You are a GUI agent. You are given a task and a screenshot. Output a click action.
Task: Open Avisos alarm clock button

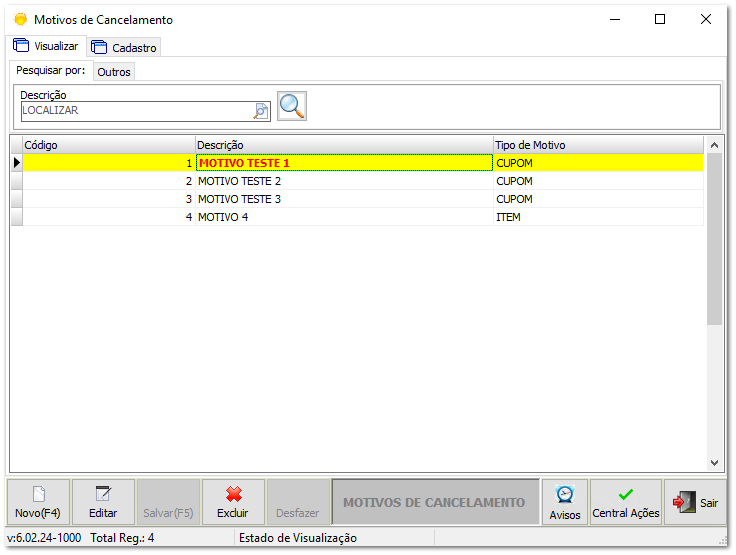coord(565,502)
